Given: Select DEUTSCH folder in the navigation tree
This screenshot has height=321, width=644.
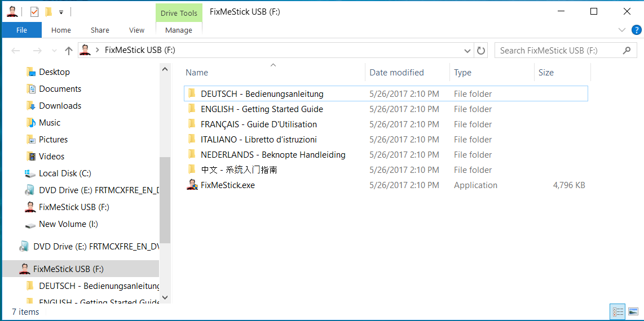Looking at the screenshot, I should click(x=99, y=286).
